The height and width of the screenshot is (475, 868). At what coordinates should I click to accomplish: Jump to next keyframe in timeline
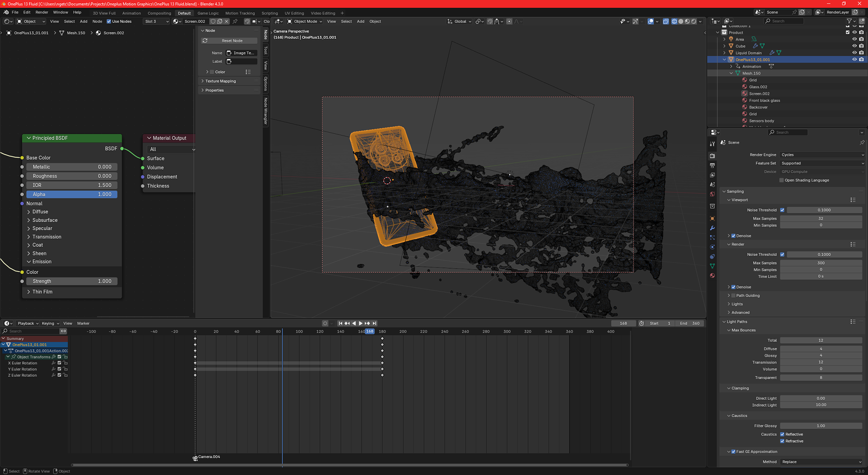pos(368,323)
